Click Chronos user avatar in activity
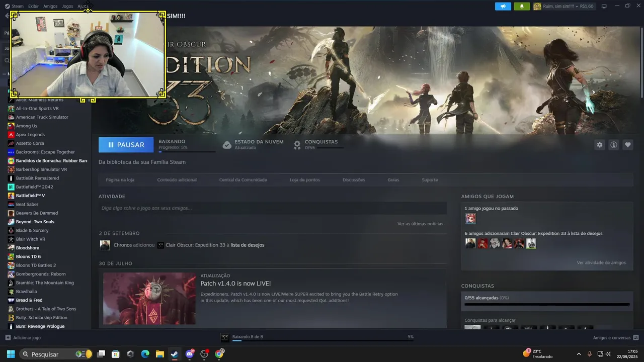Viewport: 644px width, 362px height. 105,245
